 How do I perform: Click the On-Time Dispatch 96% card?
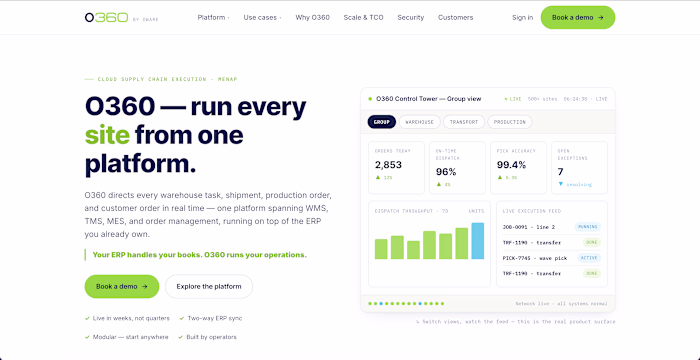coord(457,167)
